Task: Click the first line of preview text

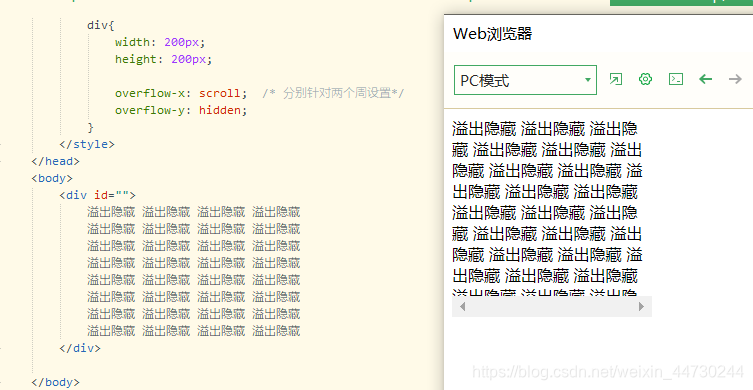Action: coord(545,129)
